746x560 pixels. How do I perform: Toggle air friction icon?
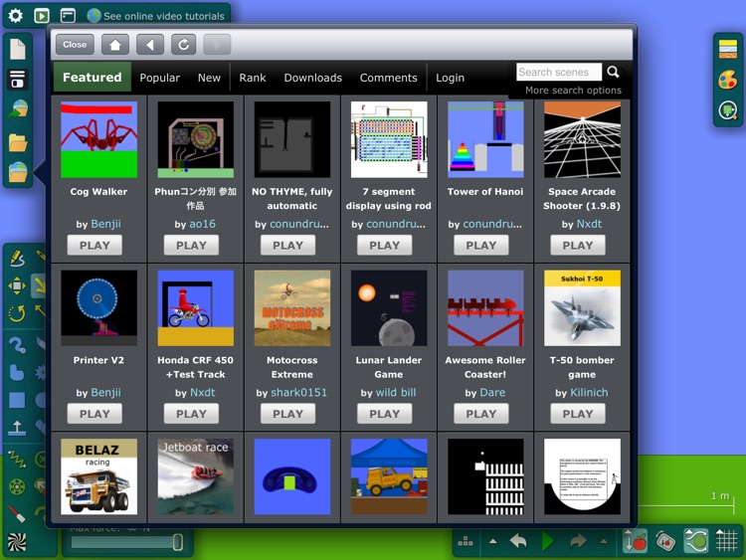665,541
